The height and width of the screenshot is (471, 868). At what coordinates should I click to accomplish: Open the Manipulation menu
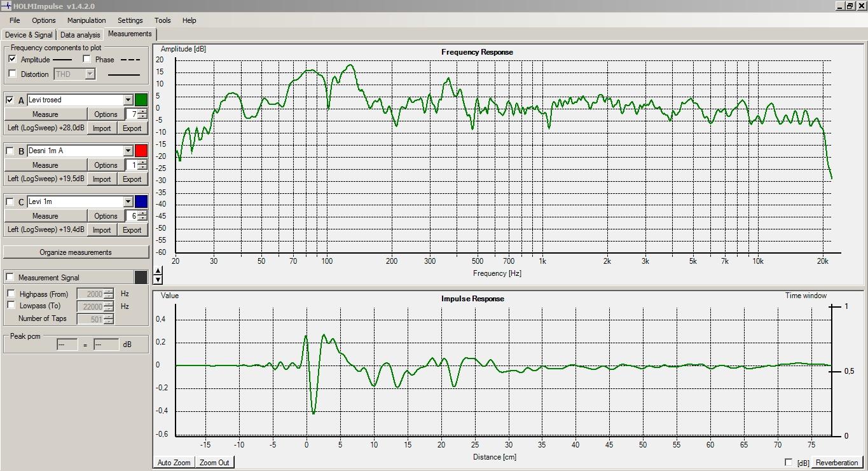[86, 20]
